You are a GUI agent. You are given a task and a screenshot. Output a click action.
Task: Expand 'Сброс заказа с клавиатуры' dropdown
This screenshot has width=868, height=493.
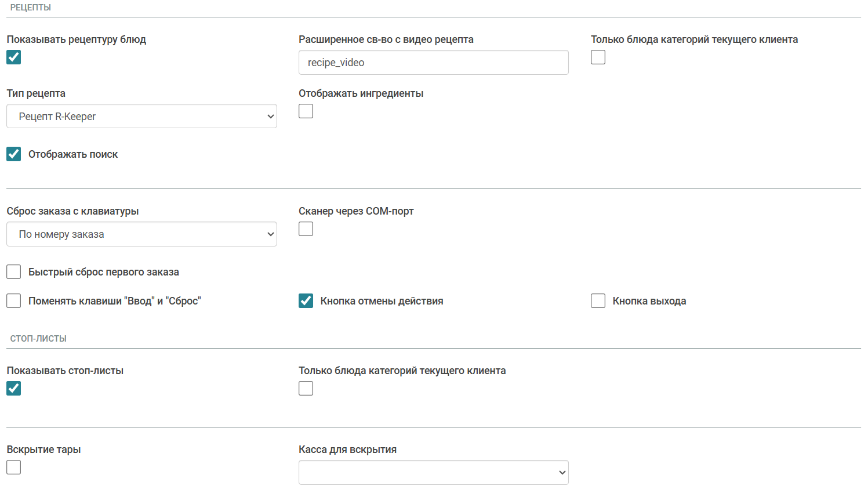pyautogui.click(x=141, y=234)
